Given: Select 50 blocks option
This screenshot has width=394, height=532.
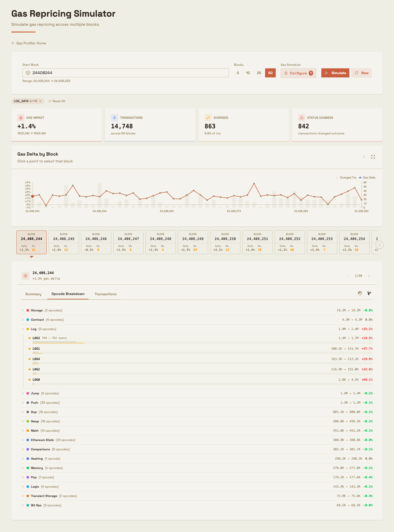Looking at the screenshot, I should (270, 73).
